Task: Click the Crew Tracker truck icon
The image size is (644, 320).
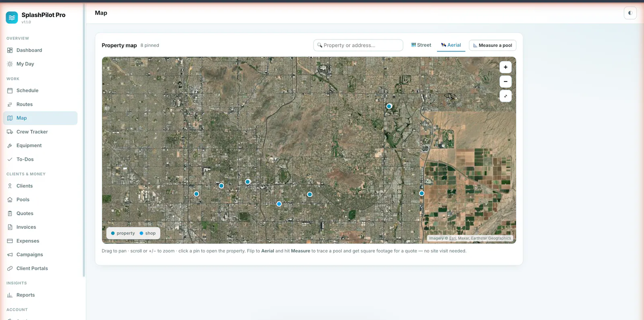Action: [10, 132]
